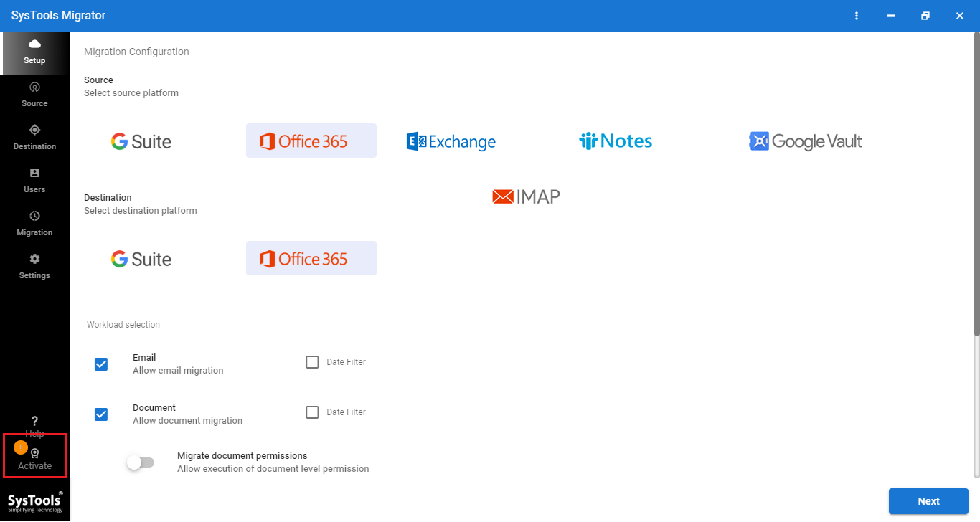Click the SysTools logo at bottom left
This screenshot has width=980, height=522.
coord(34,501)
